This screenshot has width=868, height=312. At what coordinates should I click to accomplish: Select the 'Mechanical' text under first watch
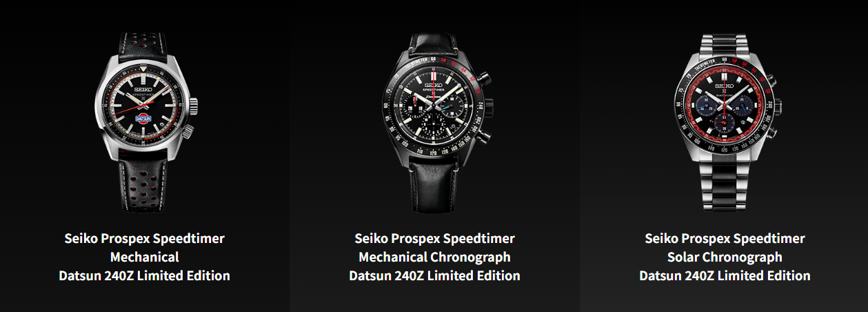(x=145, y=257)
